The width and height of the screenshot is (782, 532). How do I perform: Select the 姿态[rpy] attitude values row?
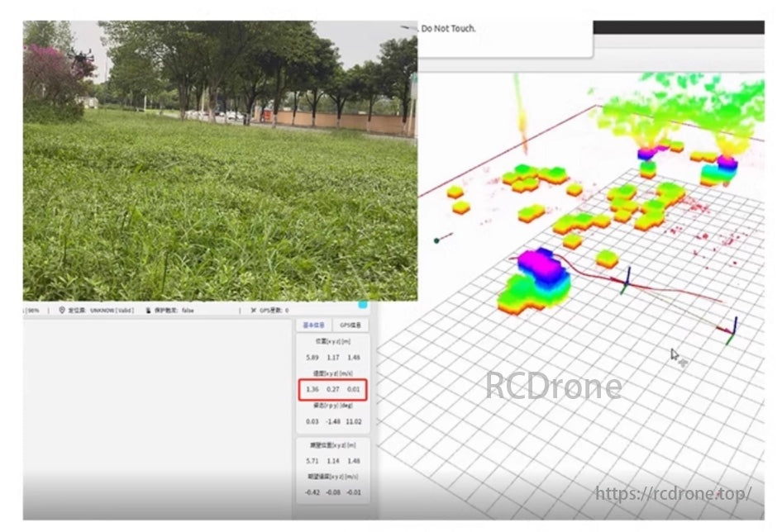[x=335, y=421]
